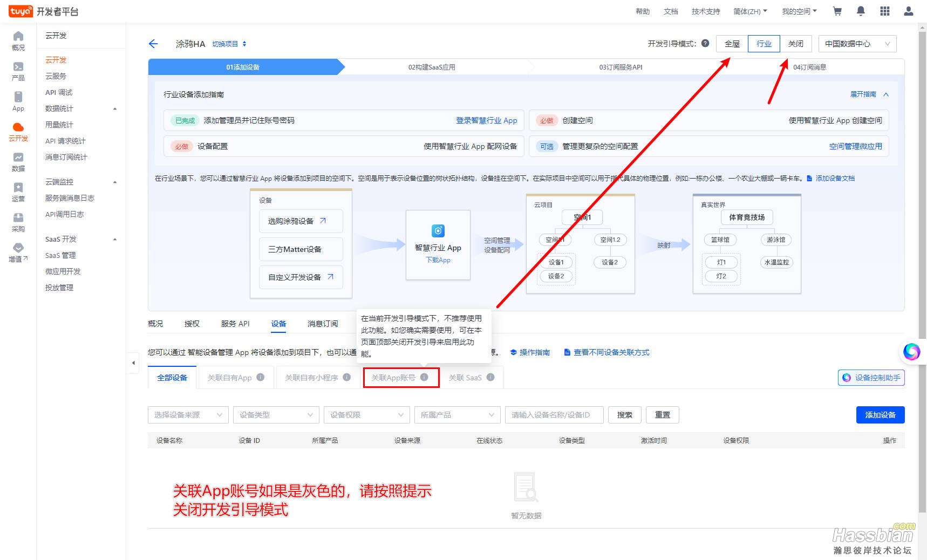The width and height of the screenshot is (927, 560).
Task: Open the 设备权限 dropdown
Action: pos(367,415)
